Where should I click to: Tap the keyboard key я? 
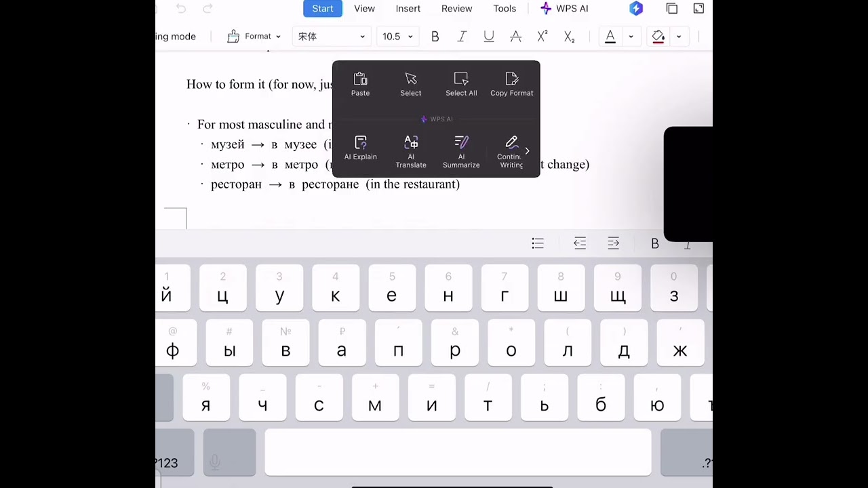pos(206,398)
